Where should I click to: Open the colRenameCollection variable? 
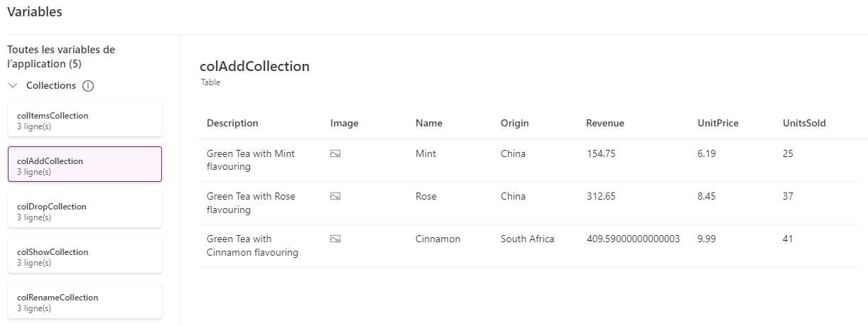pyautogui.click(x=85, y=300)
